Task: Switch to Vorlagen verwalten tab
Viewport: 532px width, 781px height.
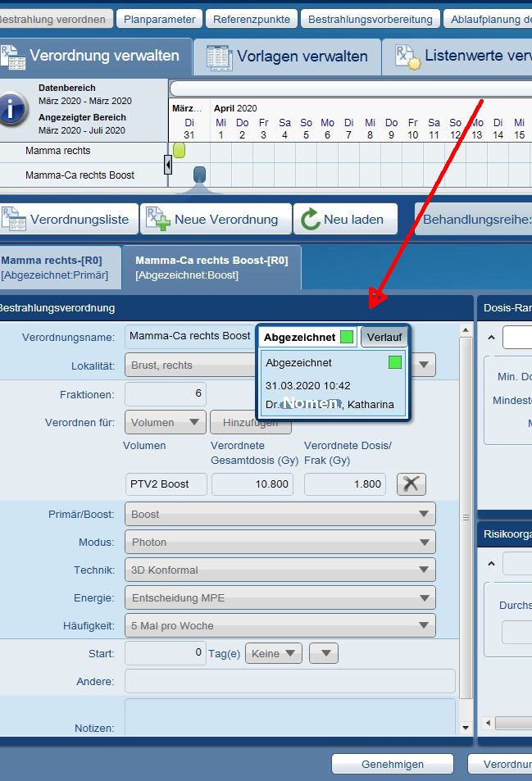Action: point(287,57)
